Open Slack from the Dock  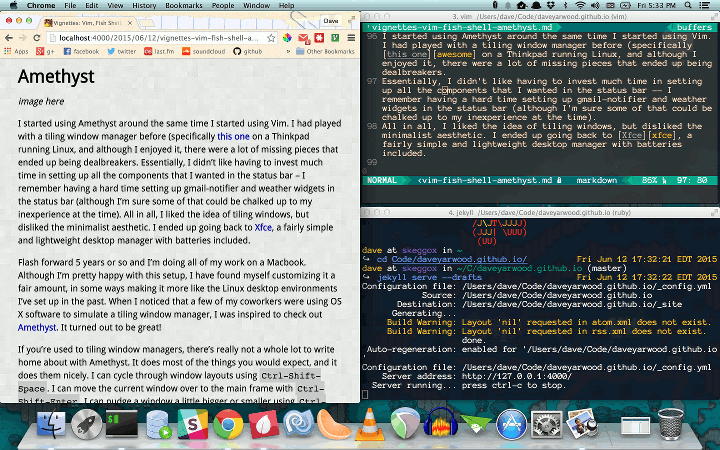(193, 424)
